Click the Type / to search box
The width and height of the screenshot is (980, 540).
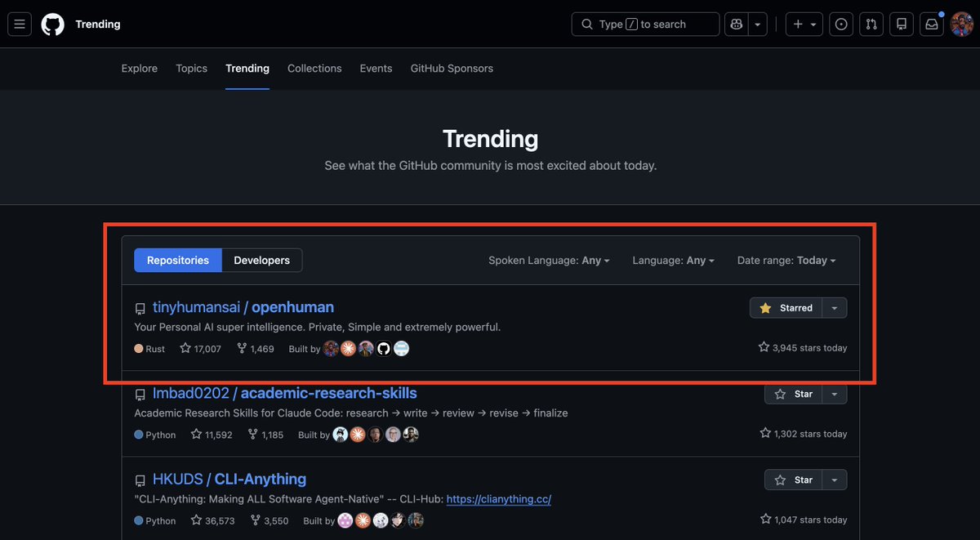pos(645,25)
